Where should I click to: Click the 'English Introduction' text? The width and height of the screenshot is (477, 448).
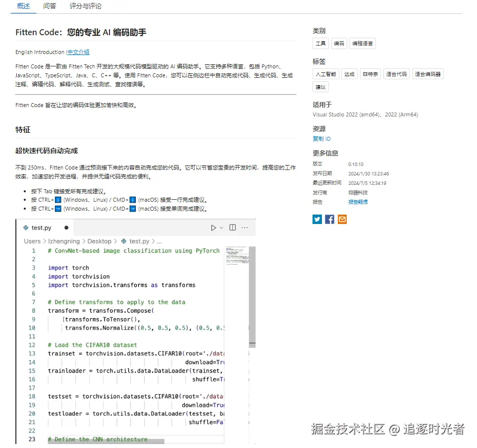(40, 52)
